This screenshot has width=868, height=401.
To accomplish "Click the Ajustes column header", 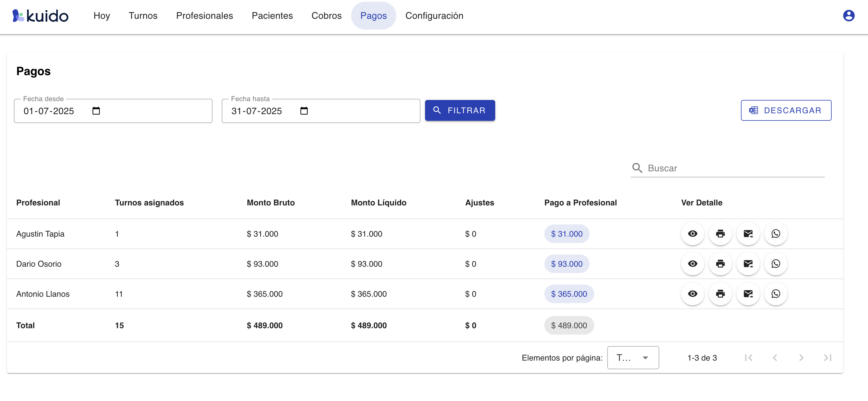I will [x=480, y=202].
